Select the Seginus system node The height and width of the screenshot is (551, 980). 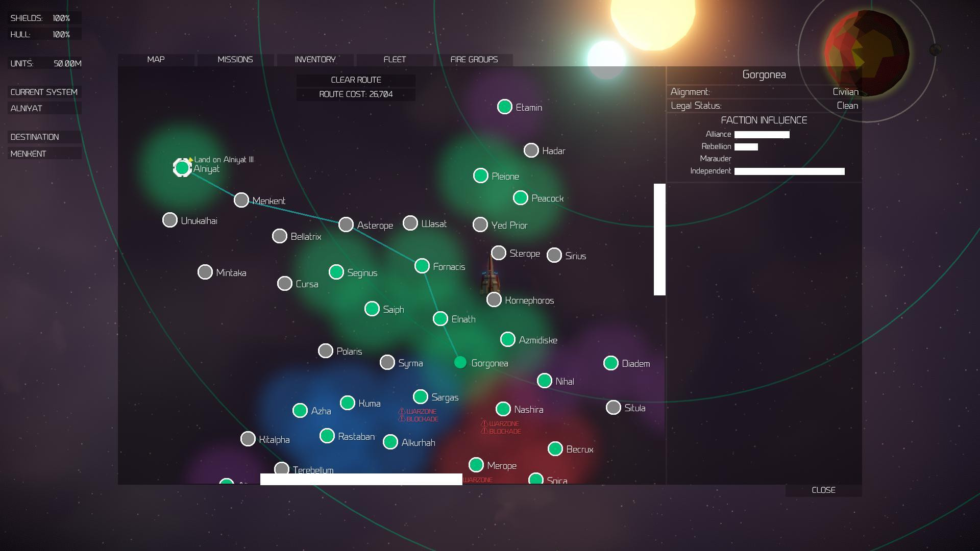[x=336, y=272]
